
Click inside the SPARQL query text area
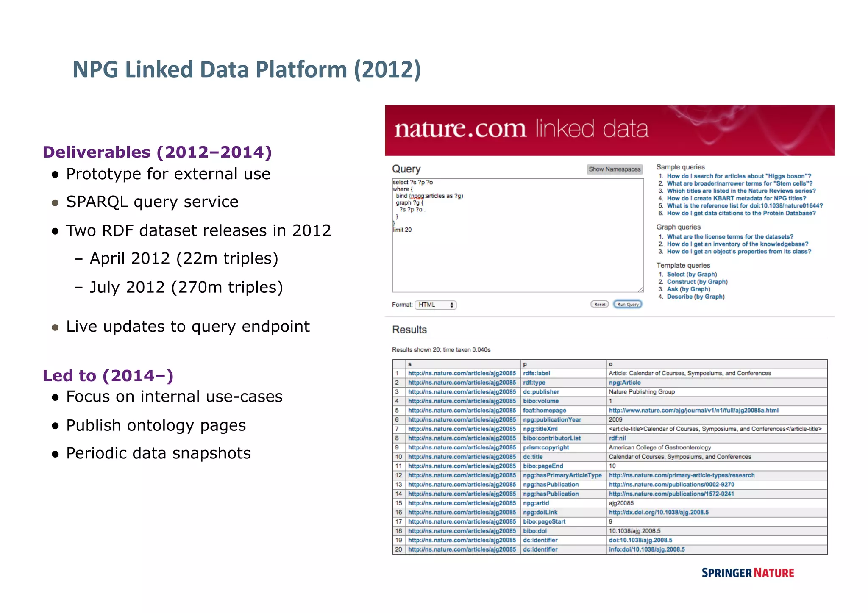coord(517,235)
